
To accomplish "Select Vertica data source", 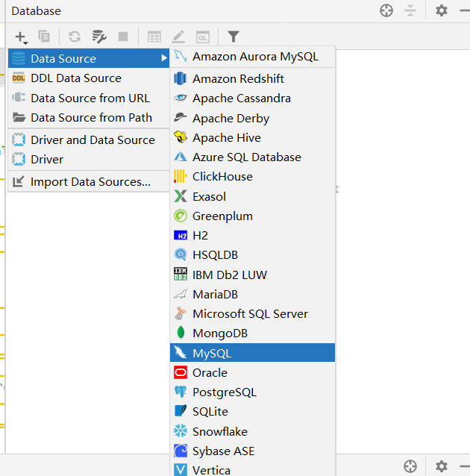I will point(253,469).
